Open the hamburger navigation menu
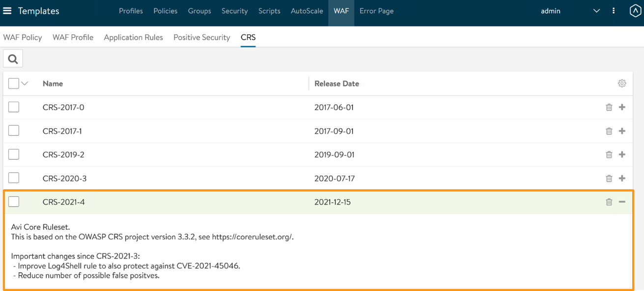The width and height of the screenshot is (644, 291). 7,11
